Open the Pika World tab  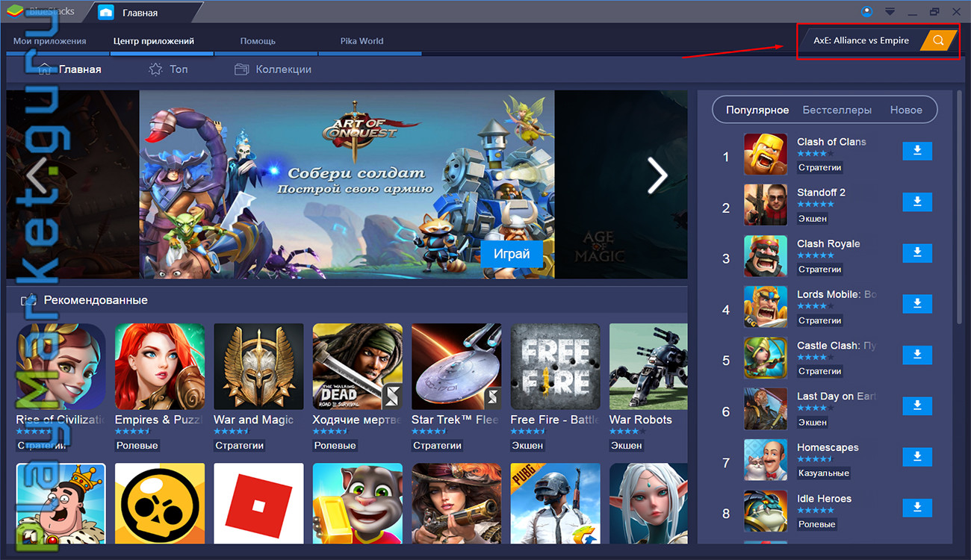click(362, 41)
